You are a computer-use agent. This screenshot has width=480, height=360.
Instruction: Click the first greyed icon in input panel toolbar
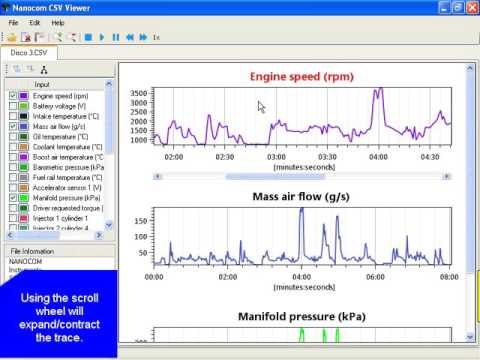[x=17, y=69]
